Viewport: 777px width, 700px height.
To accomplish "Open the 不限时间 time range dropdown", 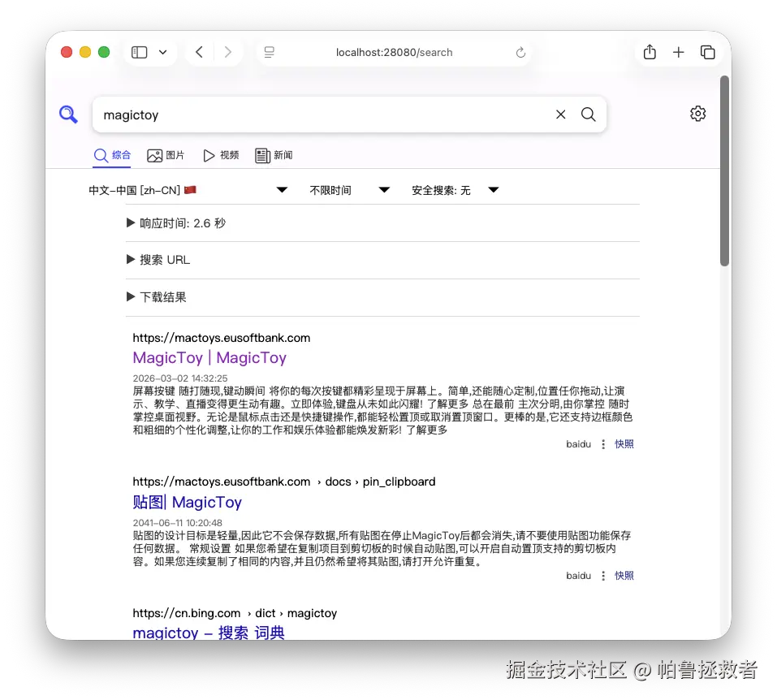I will click(350, 190).
